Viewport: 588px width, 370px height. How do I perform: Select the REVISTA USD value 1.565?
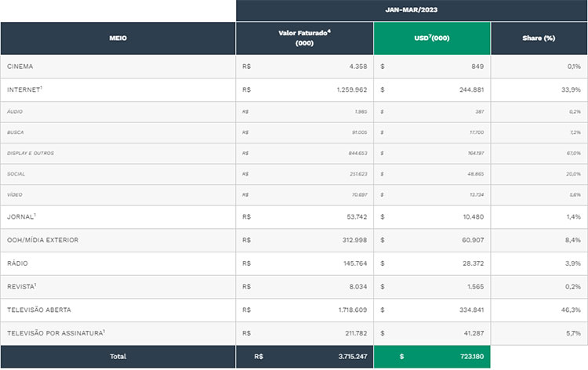click(x=476, y=286)
